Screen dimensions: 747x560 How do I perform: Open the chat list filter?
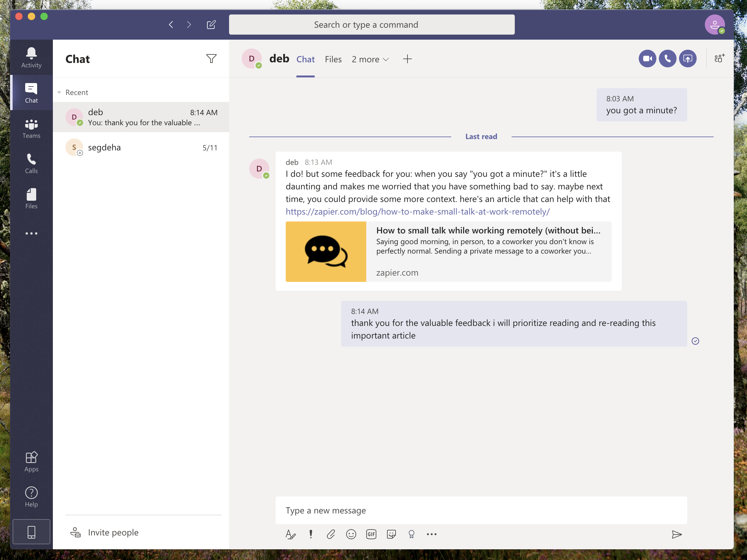point(211,59)
